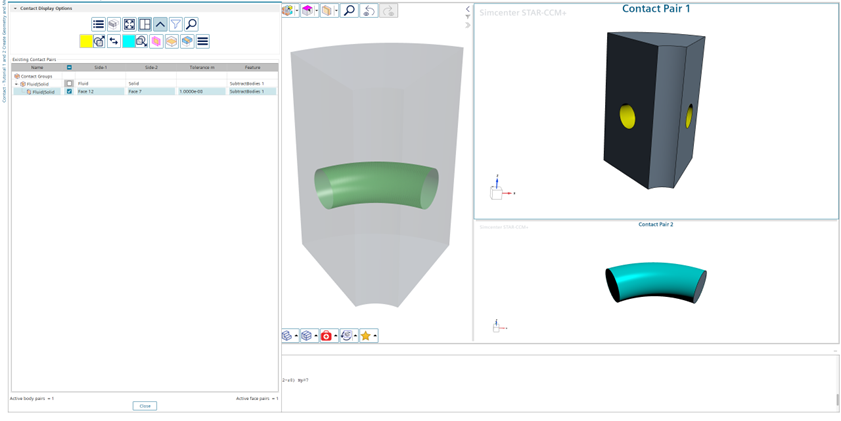Collapse the Contact Display Options section
The width and height of the screenshot is (841, 421).
pyautogui.click(x=15, y=8)
